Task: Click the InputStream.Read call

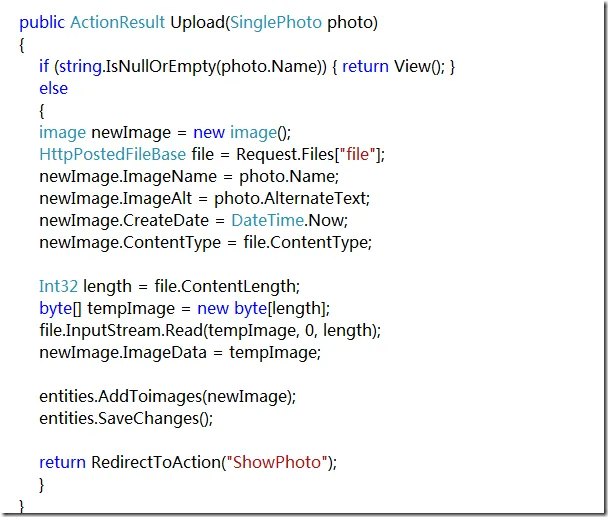Action: click(x=129, y=330)
